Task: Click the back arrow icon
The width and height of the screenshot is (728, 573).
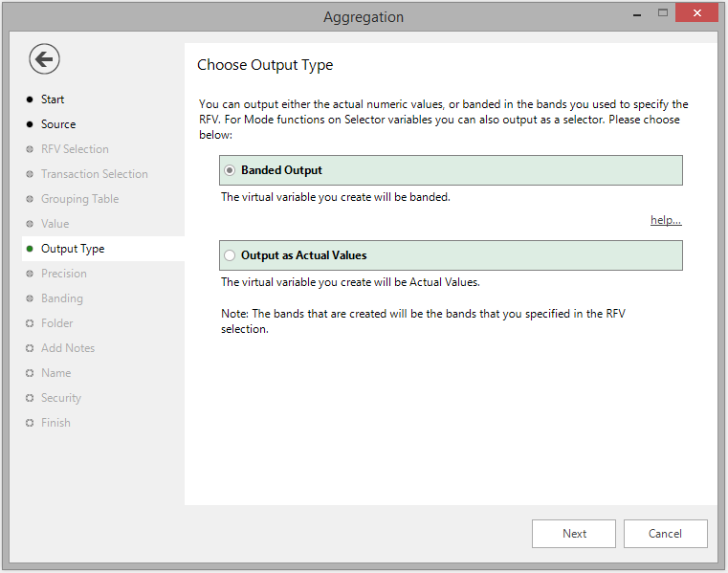Action: [44, 59]
